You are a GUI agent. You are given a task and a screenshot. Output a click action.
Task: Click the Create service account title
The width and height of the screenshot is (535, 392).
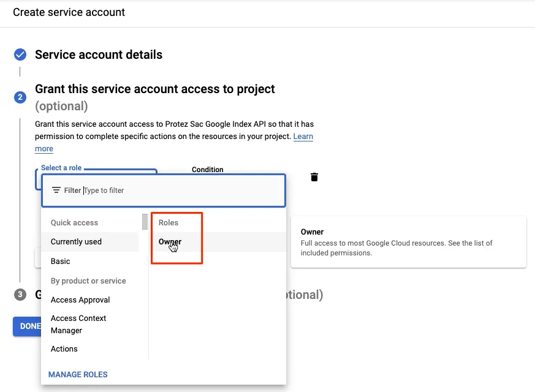[x=69, y=12]
